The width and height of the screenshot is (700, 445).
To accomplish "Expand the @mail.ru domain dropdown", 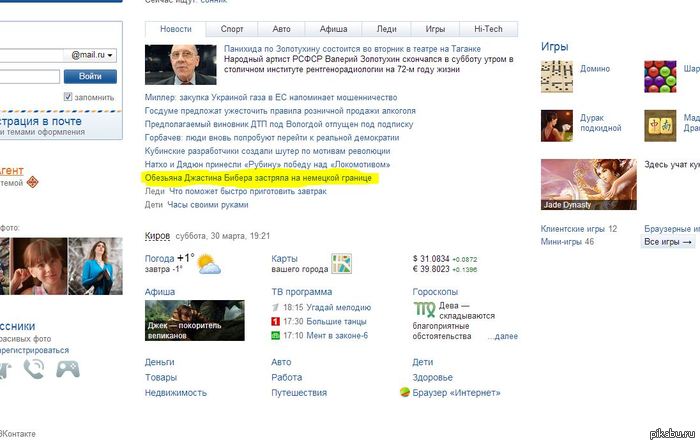I will pyautogui.click(x=93, y=55).
